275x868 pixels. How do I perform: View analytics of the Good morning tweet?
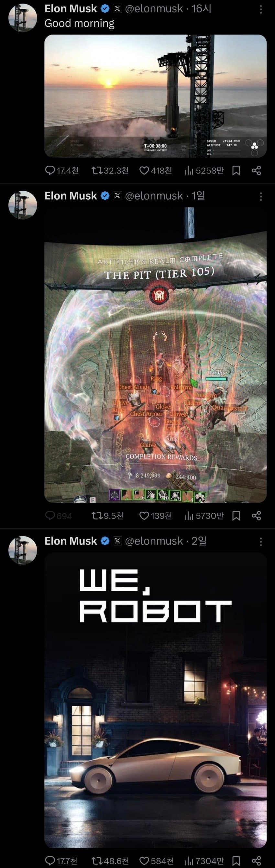[x=204, y=171]
